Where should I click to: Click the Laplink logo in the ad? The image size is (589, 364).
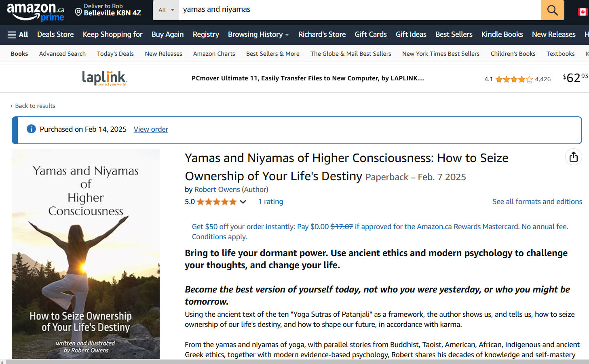pyautogui.click(x=104, y=78)
